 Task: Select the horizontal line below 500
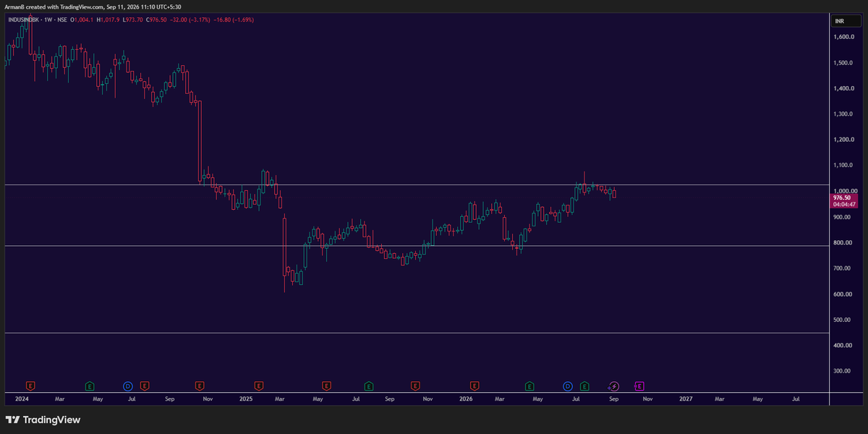pyautogui.click(x=416, y=333)
